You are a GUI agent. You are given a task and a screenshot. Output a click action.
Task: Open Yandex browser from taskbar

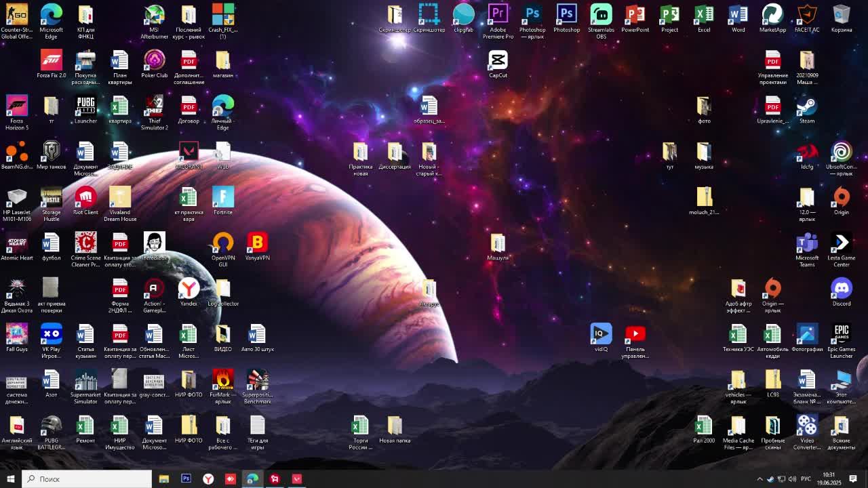208,479
